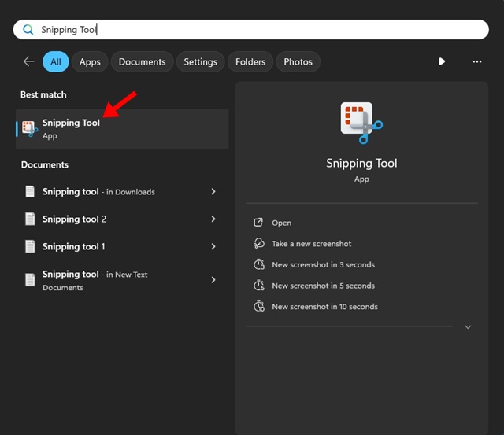
Task: Click the search magnifier icon
Action: [x=28, y=30]
